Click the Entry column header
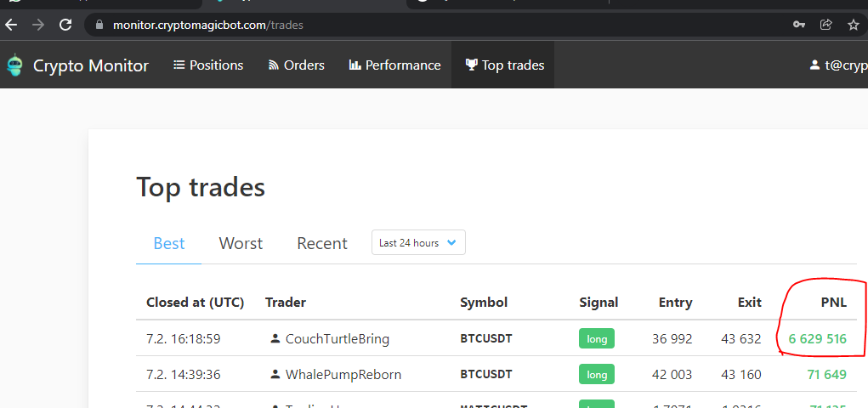The height and width of the screenshot is (408, 868). click(675, 303)
